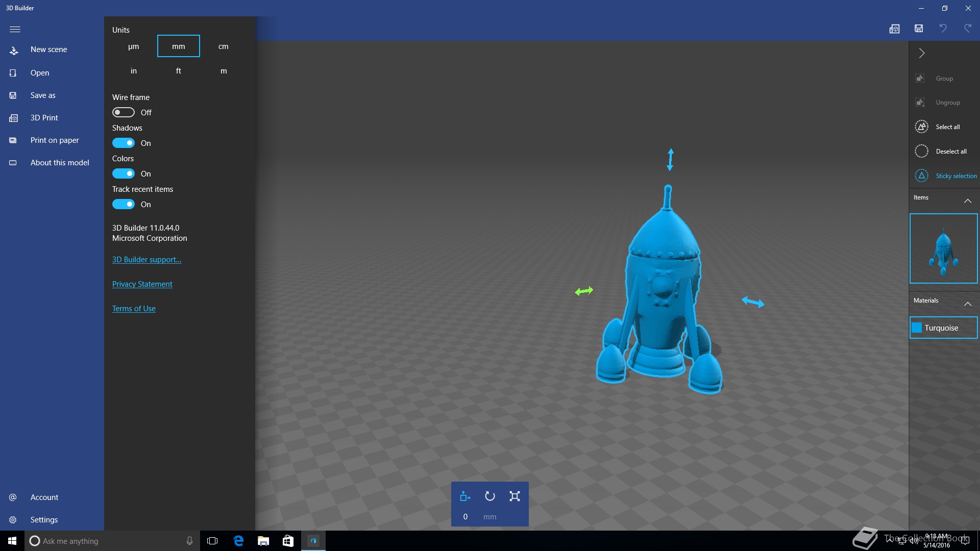Select m units

pyautogui.click(x=224, y=71)
